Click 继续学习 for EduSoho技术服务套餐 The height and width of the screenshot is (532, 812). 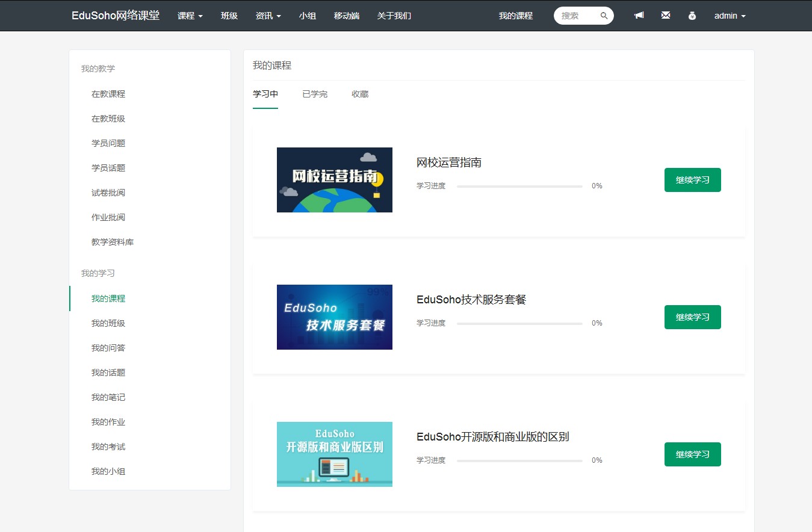[x=692, y=317]
